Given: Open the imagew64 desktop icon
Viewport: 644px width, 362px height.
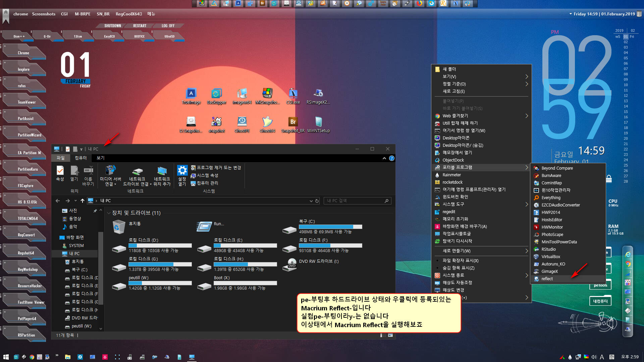Looking at the screenshot, I should (x=242, y=96).
